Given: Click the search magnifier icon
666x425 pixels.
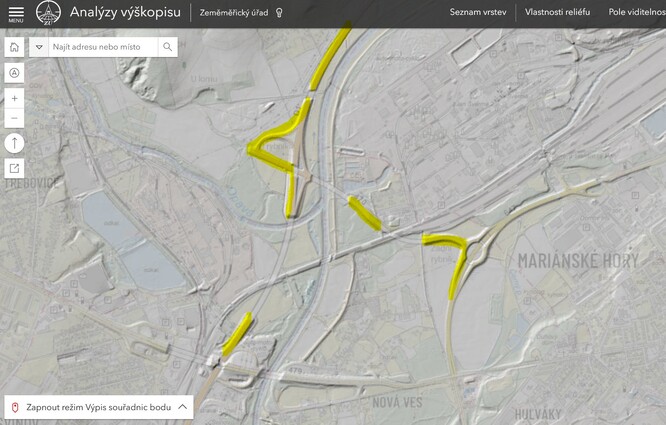Looking at the screenshot, I should [167, 47].
